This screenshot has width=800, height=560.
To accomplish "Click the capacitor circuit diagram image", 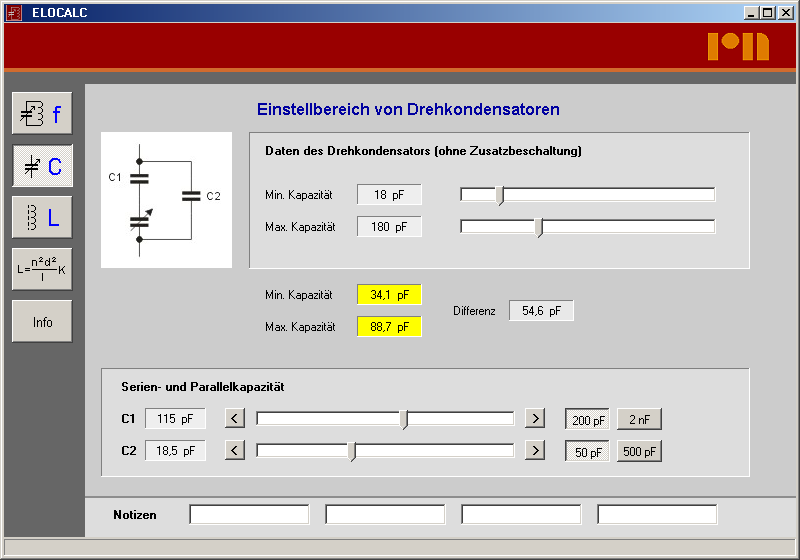I will tap(166, 200).
